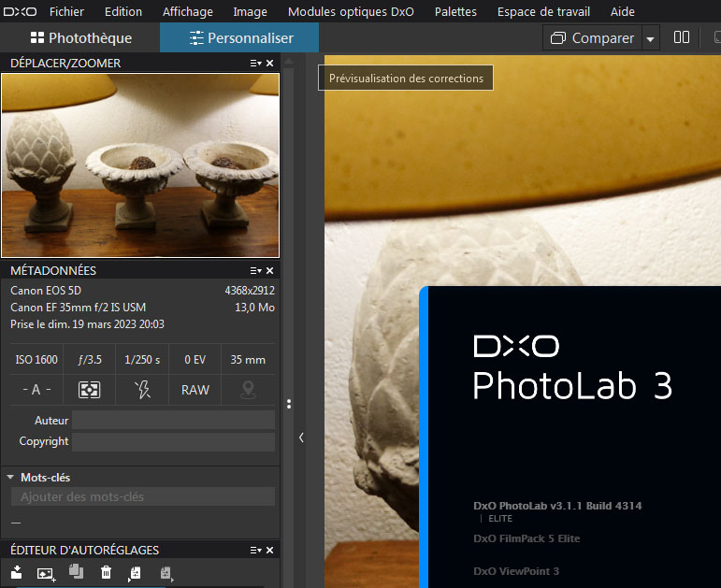The width and height of the screenshot is (721, 588).
Task: Click create preset from image icon
Action: 46,573
